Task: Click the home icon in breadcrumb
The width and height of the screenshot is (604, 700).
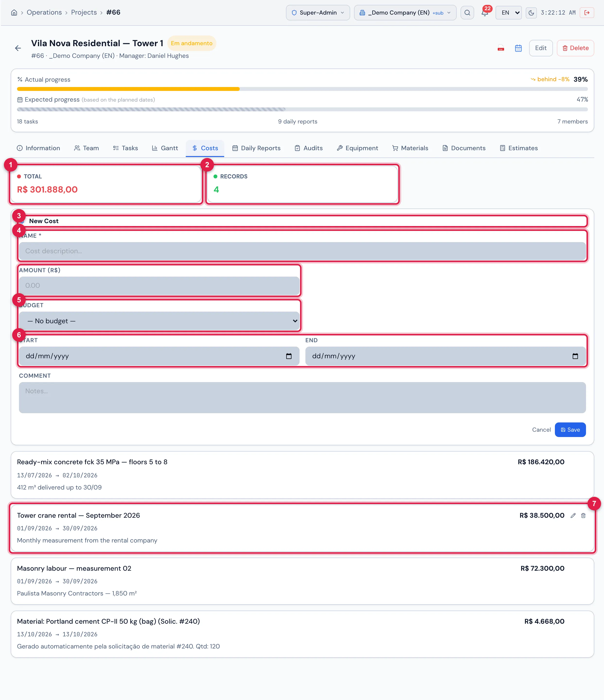Action: 14,12
